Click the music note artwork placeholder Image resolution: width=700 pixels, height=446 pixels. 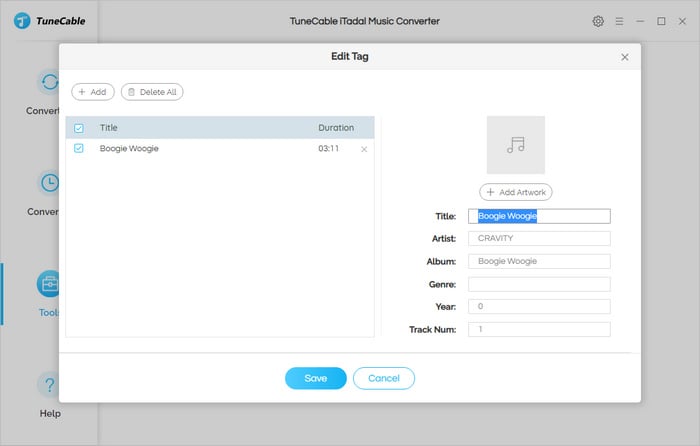(516, 145)
